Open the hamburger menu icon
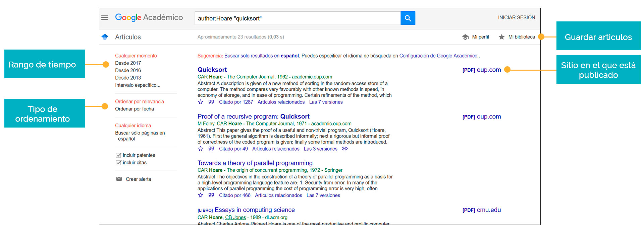The image size is (644, 237). pos(105,17)
